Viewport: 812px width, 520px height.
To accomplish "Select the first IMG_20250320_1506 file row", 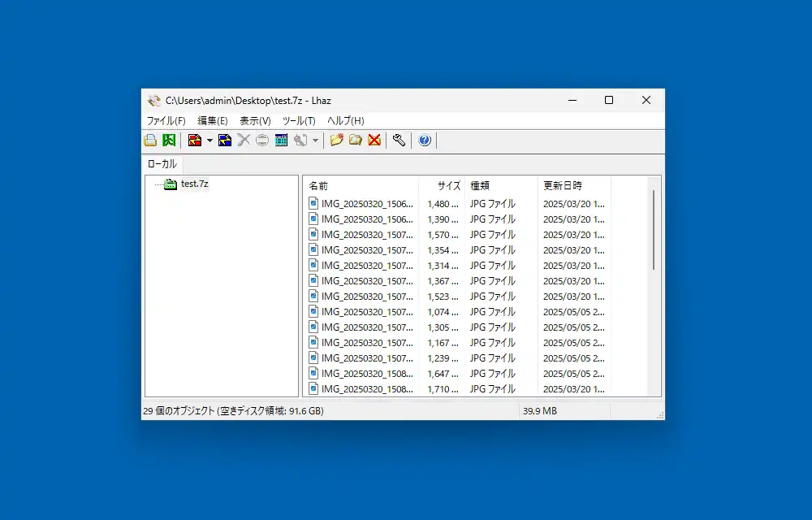I will (x=367, y=204).
